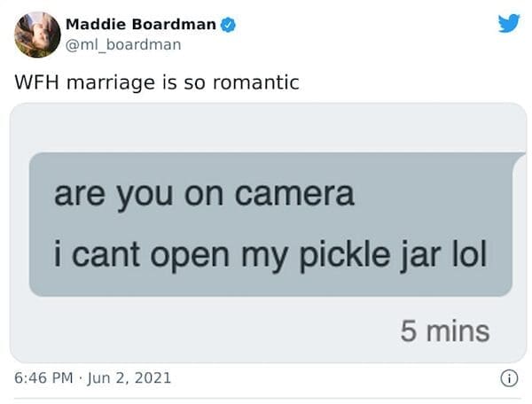Click the blue verified checkmark badge
532x404 pixels.
[x=228, y=24]
